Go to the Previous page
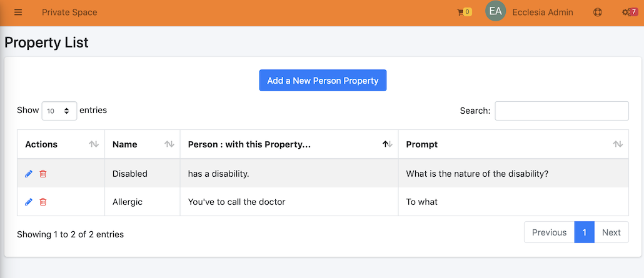This screenshot has width=644, height=278. 549,232
